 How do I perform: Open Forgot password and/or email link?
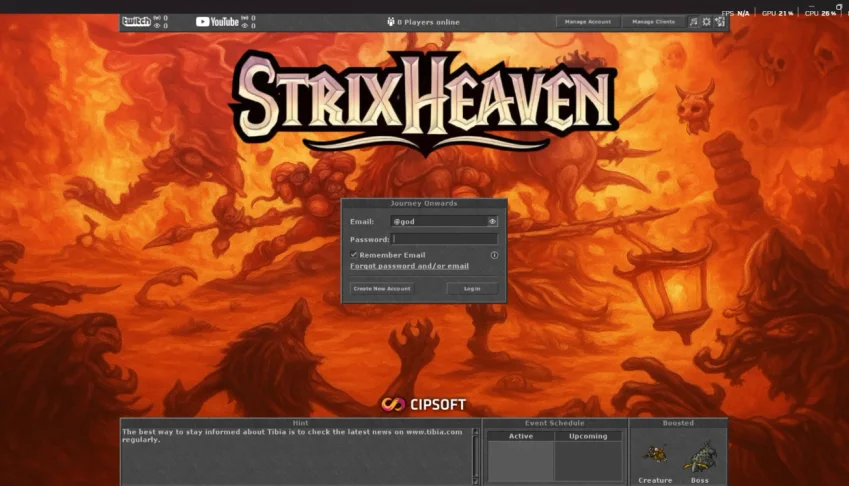click(409, 266)
